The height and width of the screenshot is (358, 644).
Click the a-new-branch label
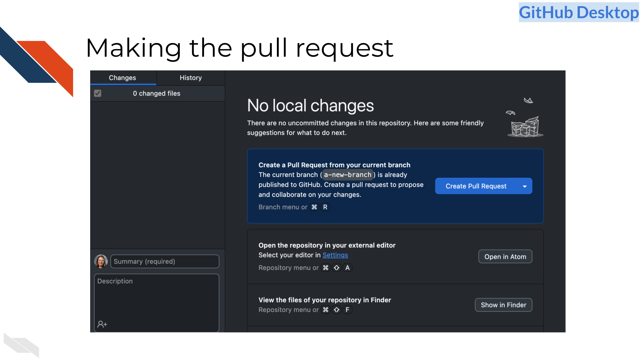point(348,175)
